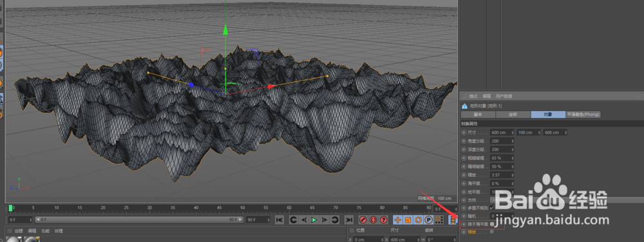The width and height of the screenshot is (644, 242).
Task: Go to the previous keyframe
Action: click(x=293, y=220)
